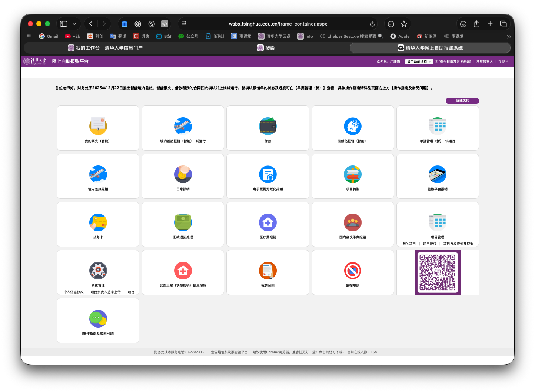Open the 常用功能选择 dropdown
535x392 pixels.
click(x=419, y=62)
